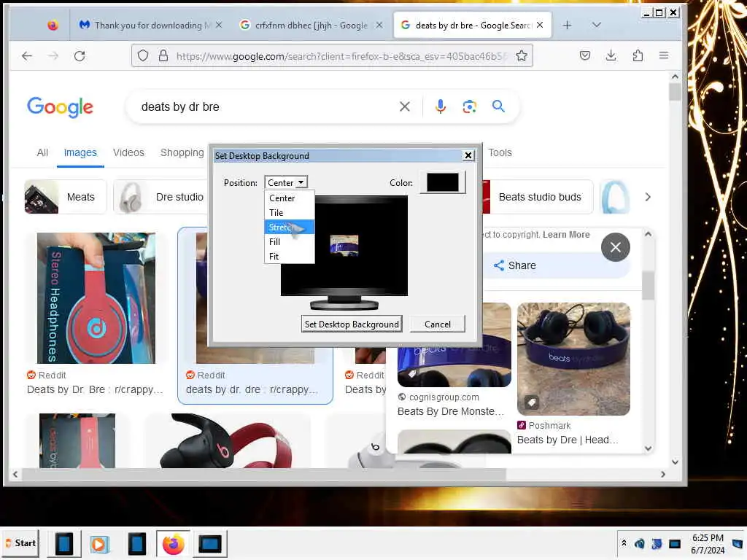Screen dimensions: 747x560
Task: Select the Dre studio suggestion chip
Action: coord(160,197)
